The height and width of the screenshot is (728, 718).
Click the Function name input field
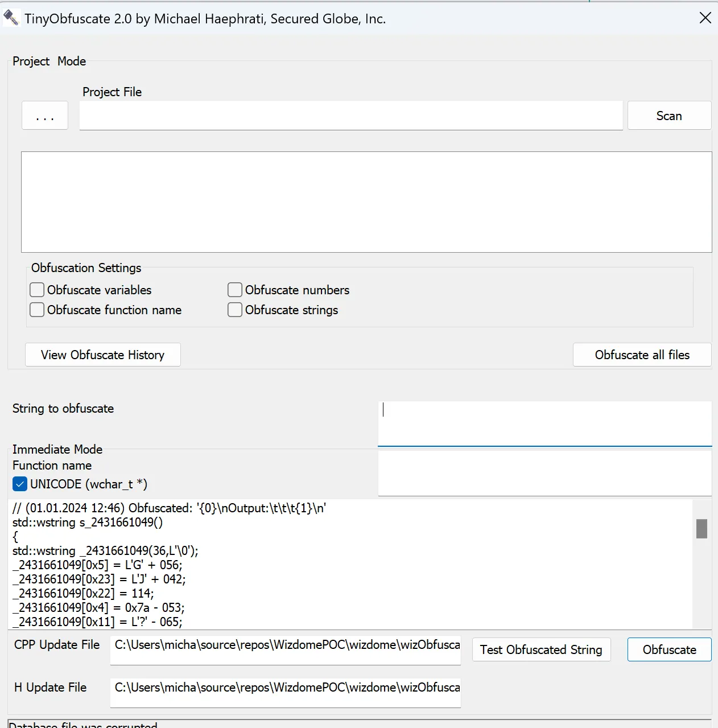545,474
